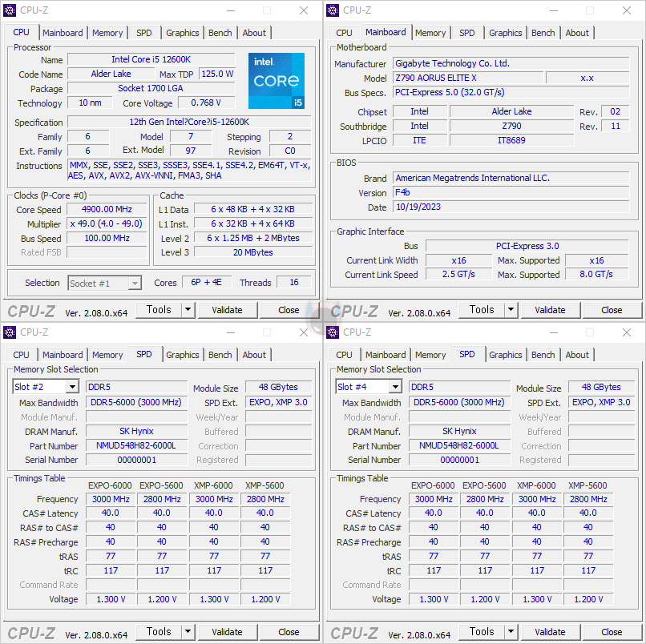Open the Socket #1 selection combo box

click(105, 284)
